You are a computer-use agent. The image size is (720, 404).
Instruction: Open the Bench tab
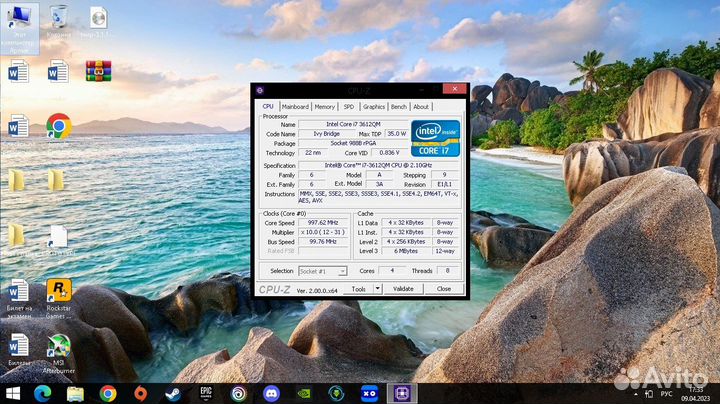399,107
